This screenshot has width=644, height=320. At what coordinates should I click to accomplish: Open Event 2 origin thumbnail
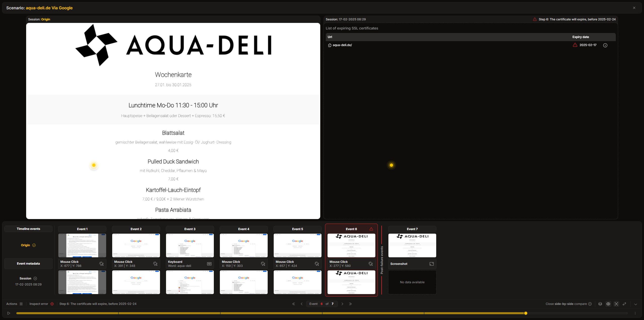136,245
